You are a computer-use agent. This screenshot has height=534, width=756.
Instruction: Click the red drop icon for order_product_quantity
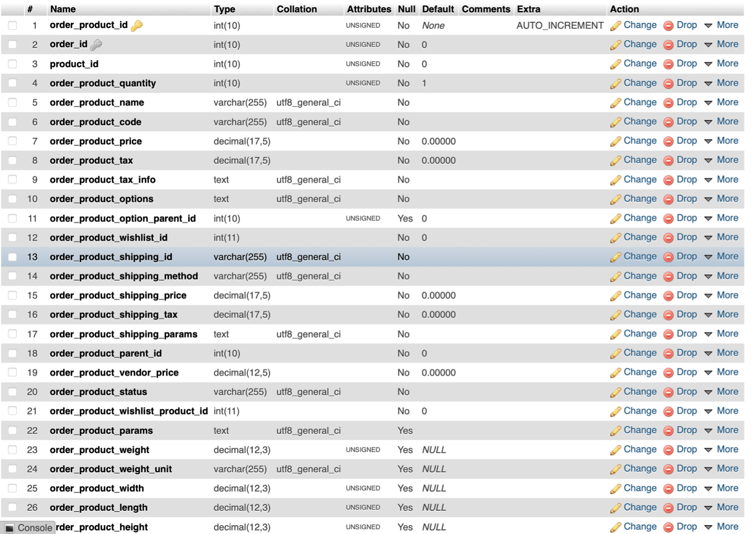pos(668,84)
